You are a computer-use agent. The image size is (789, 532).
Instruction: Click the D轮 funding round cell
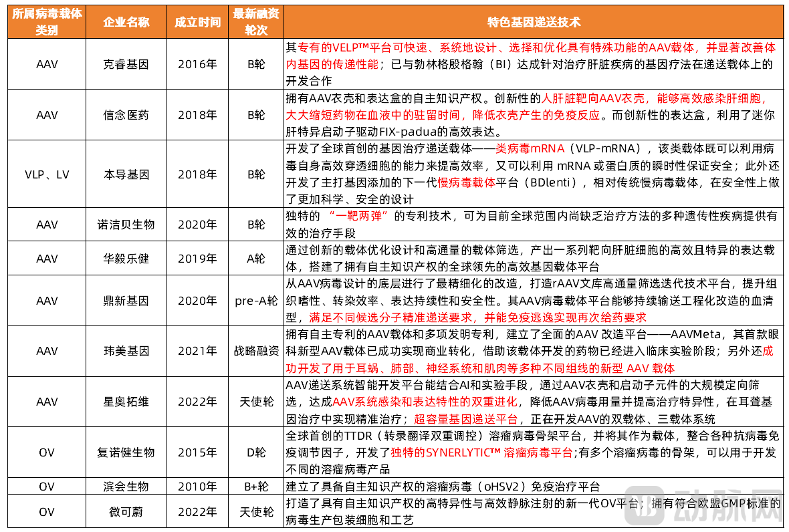(256, 452)
